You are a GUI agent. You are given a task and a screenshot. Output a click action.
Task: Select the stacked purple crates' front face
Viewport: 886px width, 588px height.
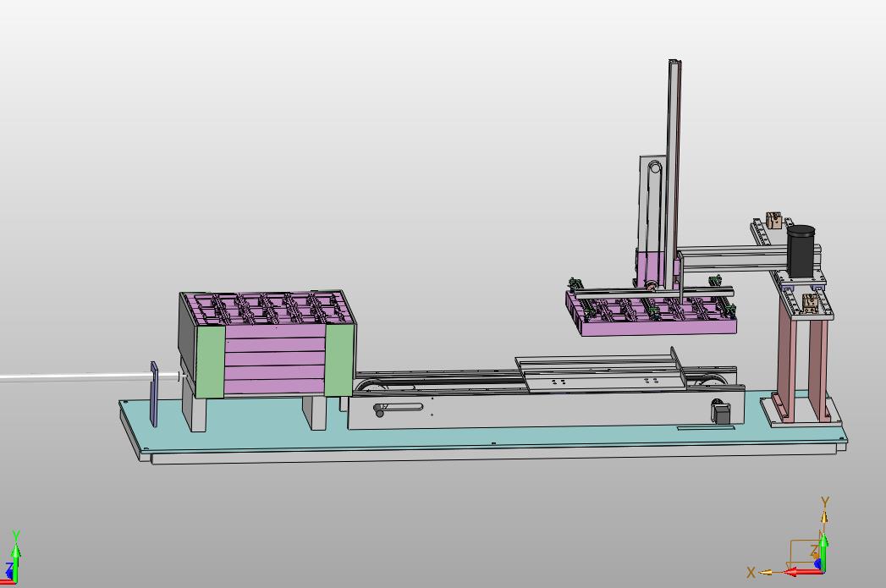(x=276, y=360)
